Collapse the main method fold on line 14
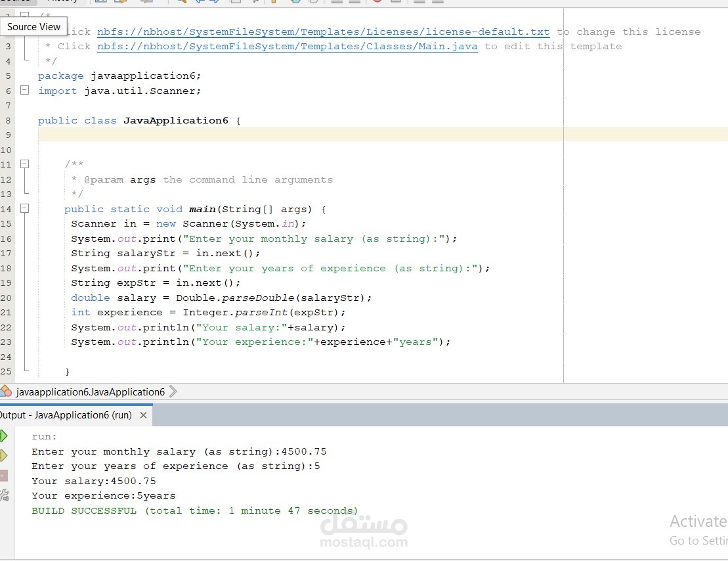The height and width of the screenshot is (561, 728). [x=24, y=208]
